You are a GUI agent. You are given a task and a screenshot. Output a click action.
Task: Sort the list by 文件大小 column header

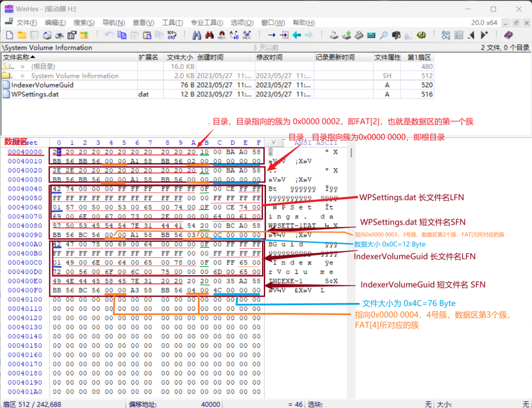180,57
